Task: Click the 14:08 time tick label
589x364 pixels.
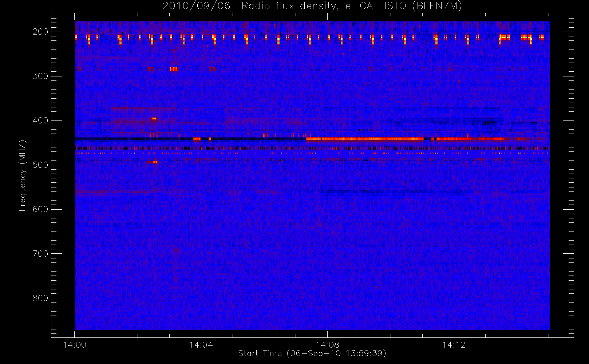Action: (327, 345)
